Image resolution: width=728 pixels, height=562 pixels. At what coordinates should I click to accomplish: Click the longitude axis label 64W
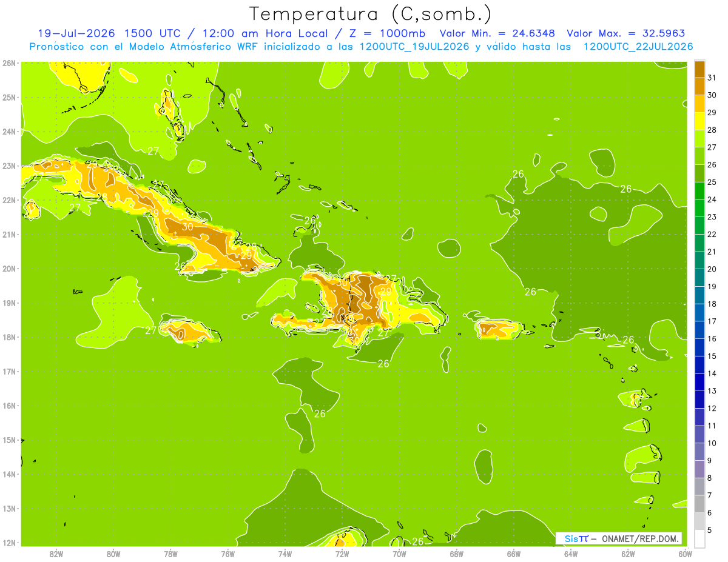click(571, 553)
